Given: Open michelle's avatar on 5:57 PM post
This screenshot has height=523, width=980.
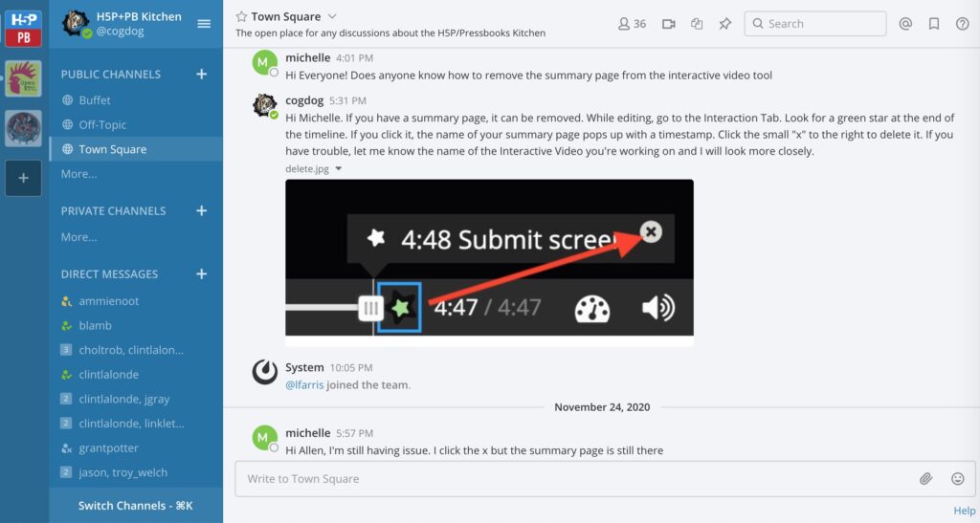Looking at the screenshot, I should pyautogui.click(x=264, y=438).
